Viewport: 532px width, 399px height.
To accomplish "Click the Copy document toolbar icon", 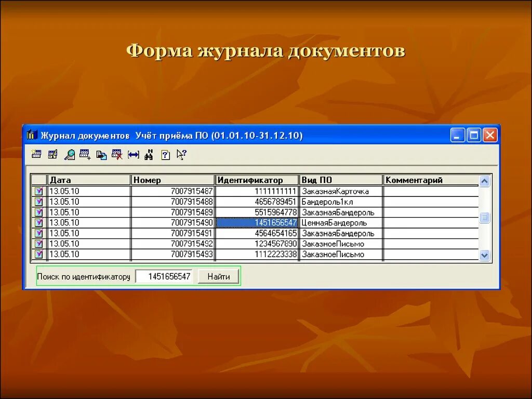I will 101,155.
